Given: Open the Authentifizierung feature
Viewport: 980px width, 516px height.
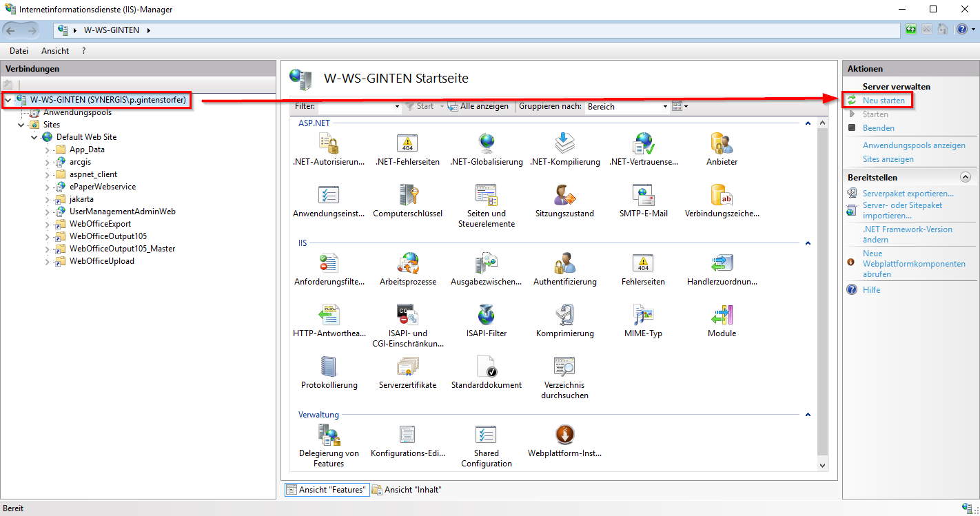Looking at the screenshot, I should tap(564, 269).
